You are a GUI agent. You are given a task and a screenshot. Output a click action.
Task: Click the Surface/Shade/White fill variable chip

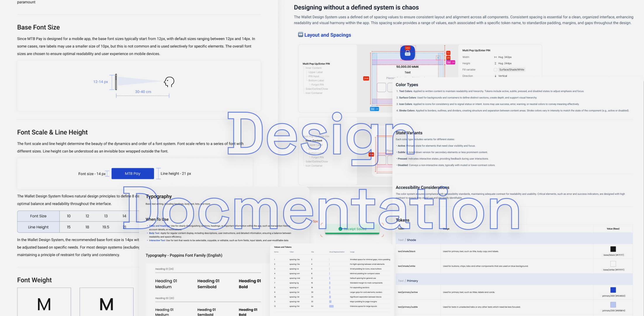click(512, 70)
